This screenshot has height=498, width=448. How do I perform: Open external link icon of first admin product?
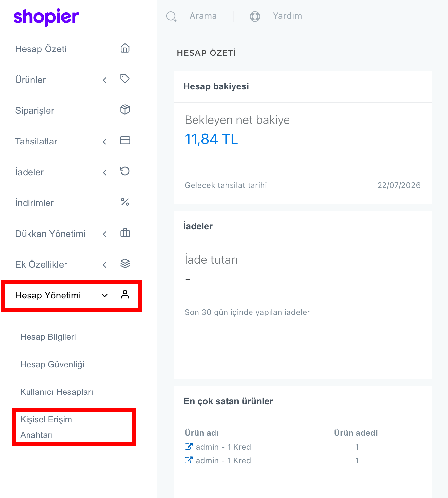188,446
